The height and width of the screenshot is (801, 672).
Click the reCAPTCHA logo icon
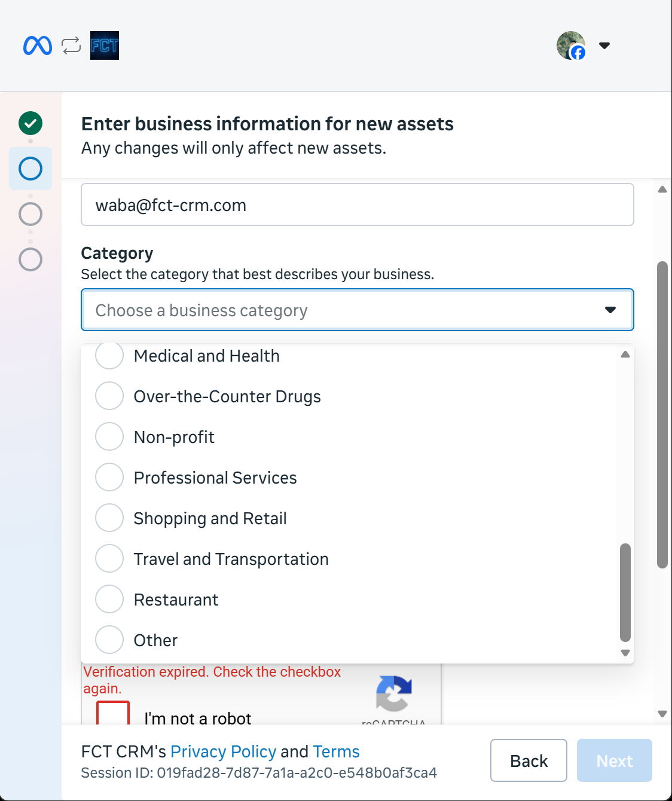pos(393,693)
